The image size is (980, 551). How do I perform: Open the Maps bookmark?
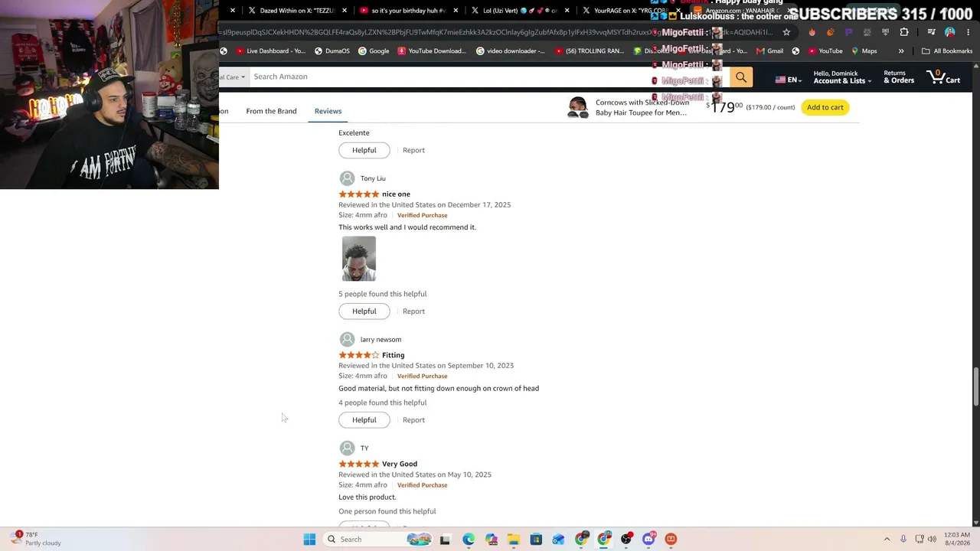(864, 51)
